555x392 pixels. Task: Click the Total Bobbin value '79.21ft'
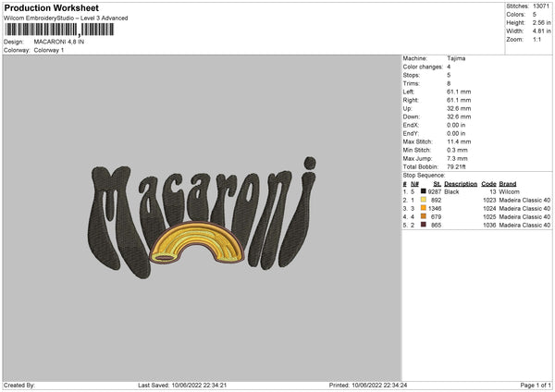pyautogui.click(x=456, y=166)
